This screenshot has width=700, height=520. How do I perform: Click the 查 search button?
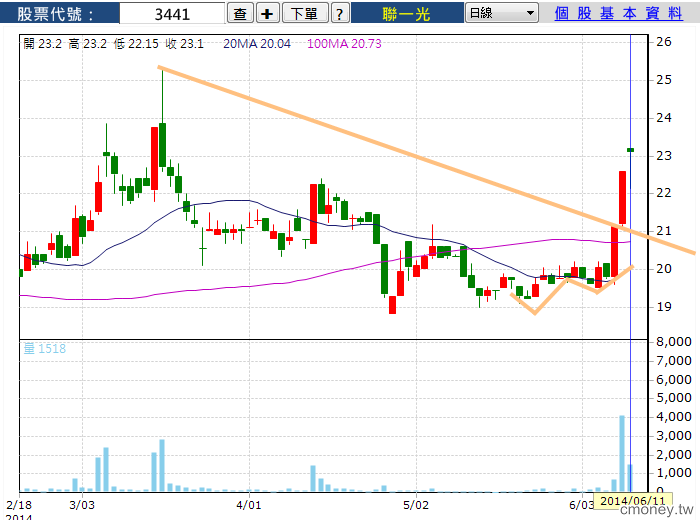pos(240,13)
